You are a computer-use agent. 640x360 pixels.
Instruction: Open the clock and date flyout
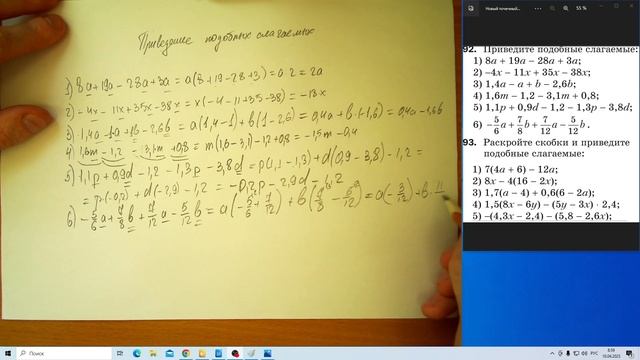tap(611, 353)
